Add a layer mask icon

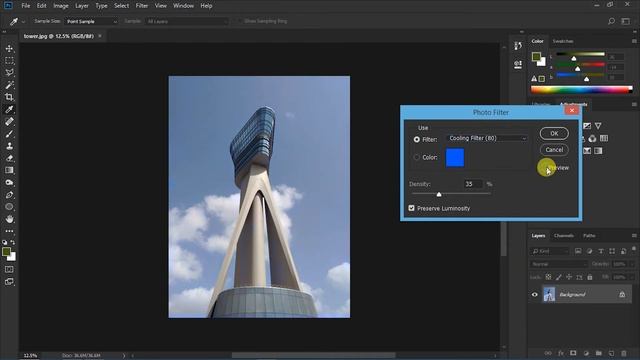tap(573, 353)
